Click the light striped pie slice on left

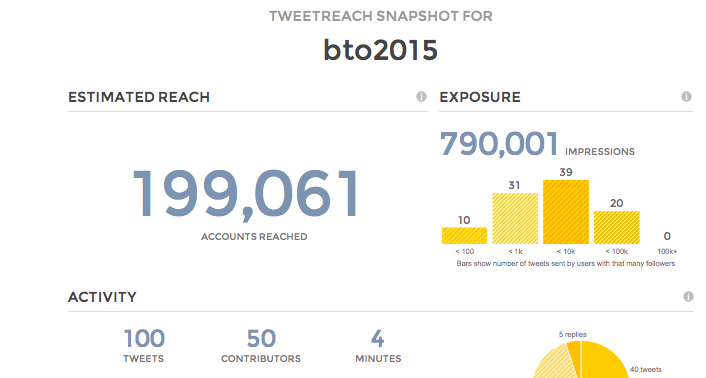(555, 364)
